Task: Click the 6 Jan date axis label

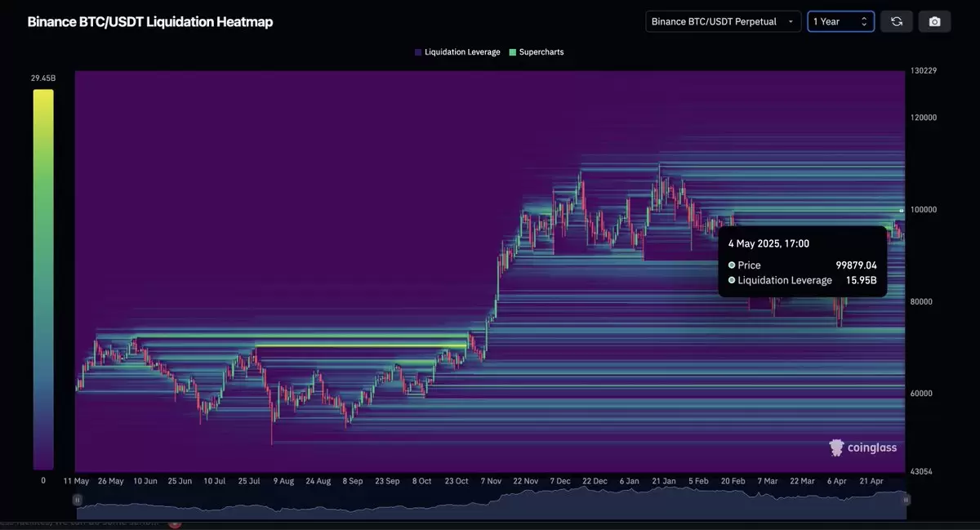Action: tap(629, 482)
